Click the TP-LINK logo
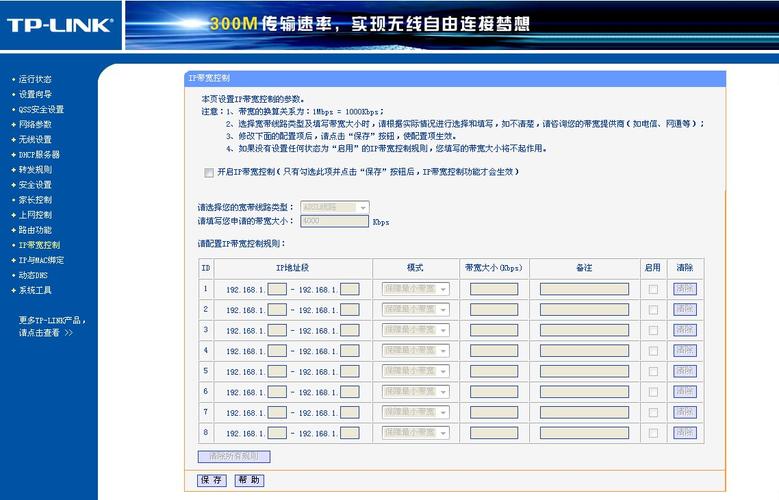Screen dimensions: 779x500 pos(60,25)
